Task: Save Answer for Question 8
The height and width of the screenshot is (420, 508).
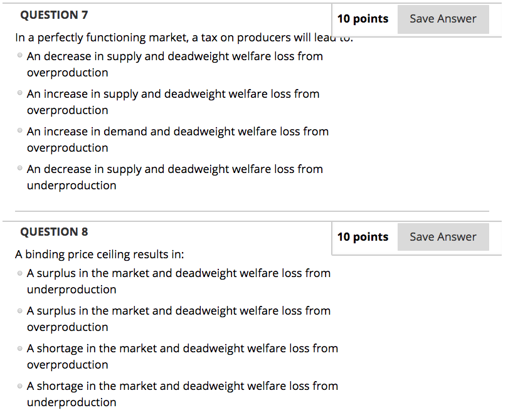Action: [x=443, y=236]
